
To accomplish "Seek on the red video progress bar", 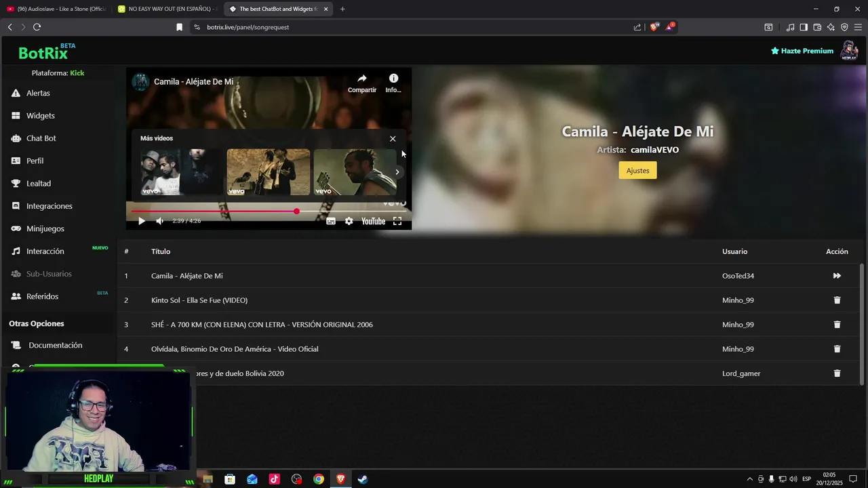I will 269,211.
